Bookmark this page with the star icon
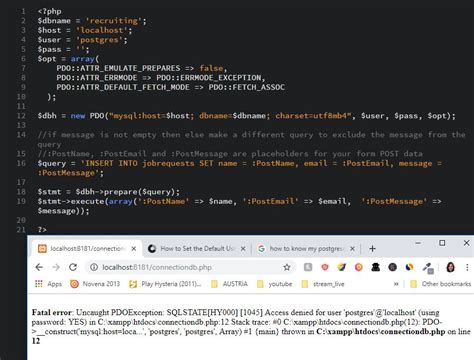Image resolution: width=474 pixels, height=360 pixels. [x=287, y=267]
